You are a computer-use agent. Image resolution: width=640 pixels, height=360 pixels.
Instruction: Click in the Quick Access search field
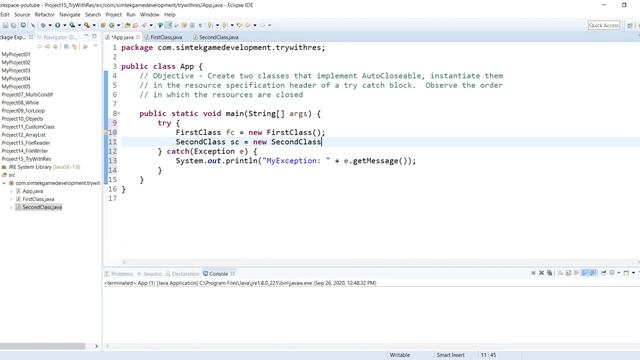(x=604, y=25)
